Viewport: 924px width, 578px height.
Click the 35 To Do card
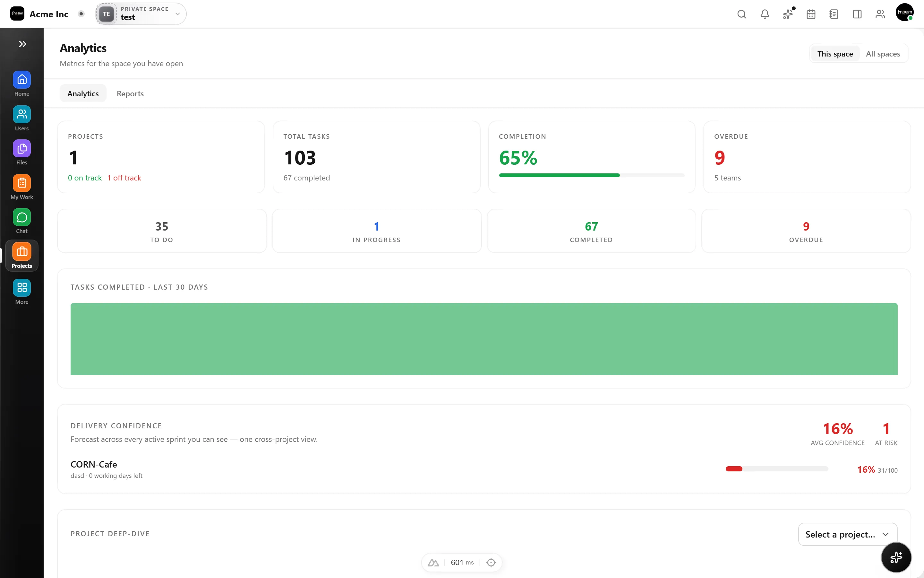pos(162,231)
